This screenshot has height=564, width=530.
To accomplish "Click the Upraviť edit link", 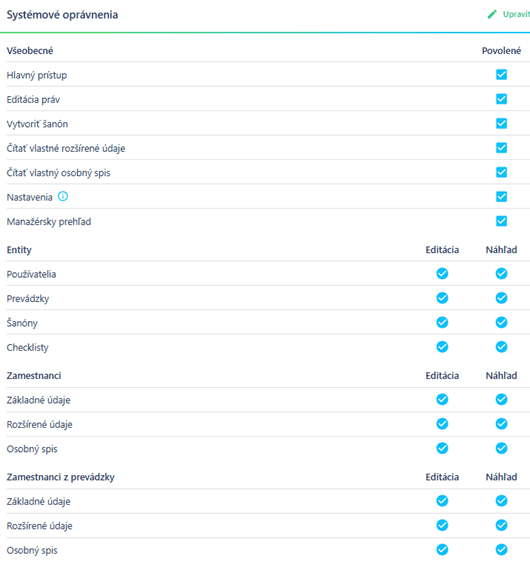I will (516, 14).
